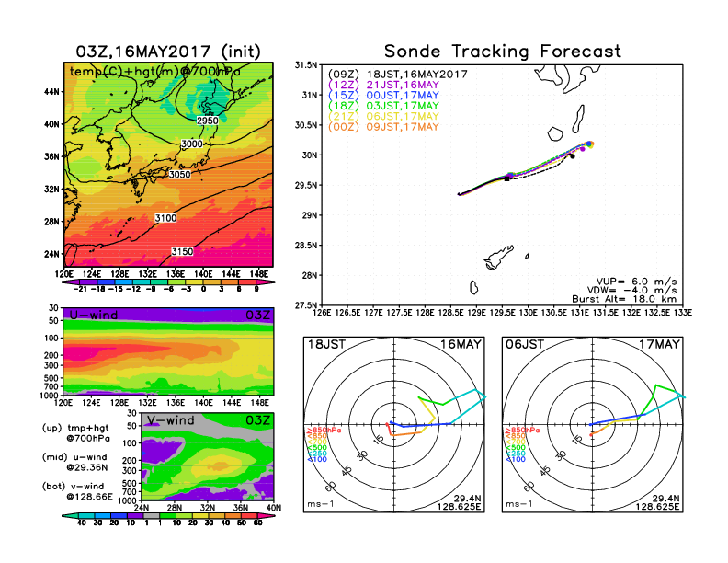The width and height of the screenshot is (728, 563).
Task: Click the '44N' label on temperature map
Action: [x=51, y=92]
